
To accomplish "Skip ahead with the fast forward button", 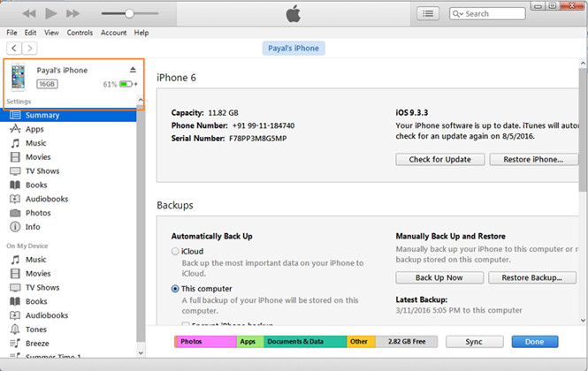I will coord(73,14).
